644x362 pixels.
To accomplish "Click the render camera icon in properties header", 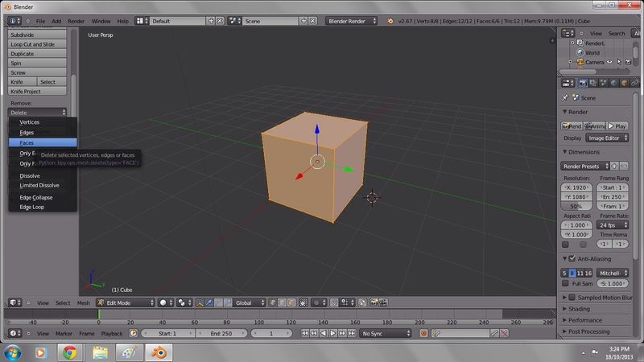I will [582, 83].
